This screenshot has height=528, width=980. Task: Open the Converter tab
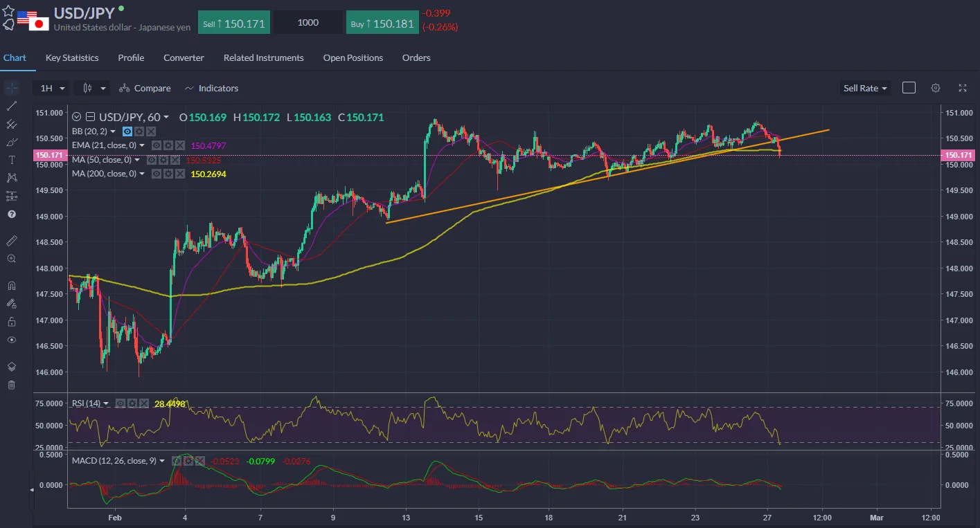tap(184, 58)
